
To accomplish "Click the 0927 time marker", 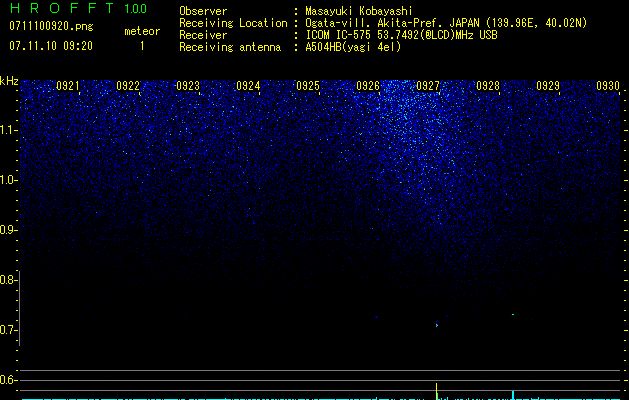I will coord(428,86).
